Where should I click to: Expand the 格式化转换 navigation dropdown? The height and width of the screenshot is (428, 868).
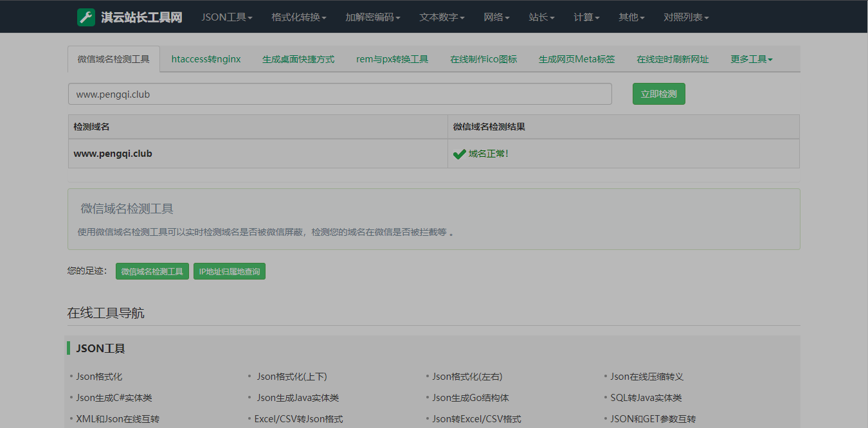pyautogui.click(x=299, y=17)
